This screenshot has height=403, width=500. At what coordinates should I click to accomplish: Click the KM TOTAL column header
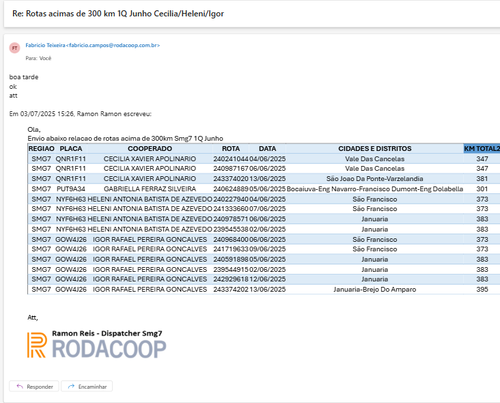tap(482, 149)
